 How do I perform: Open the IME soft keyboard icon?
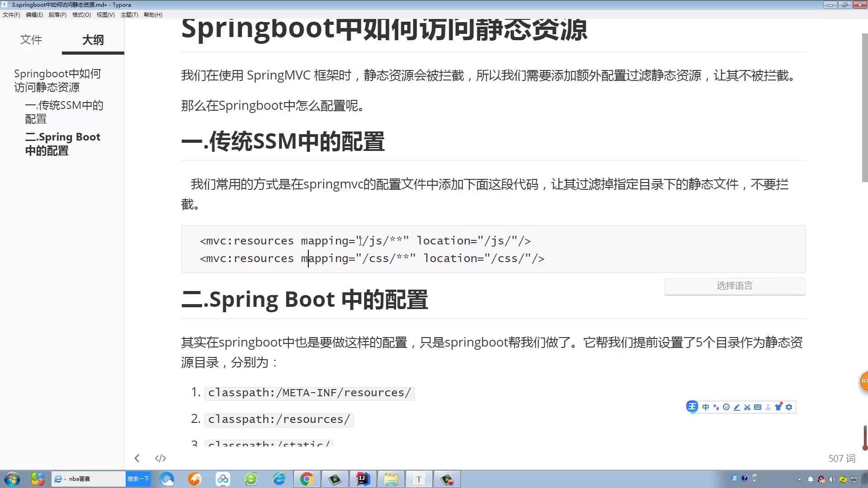pyautogui.click(x=758, y=407)
